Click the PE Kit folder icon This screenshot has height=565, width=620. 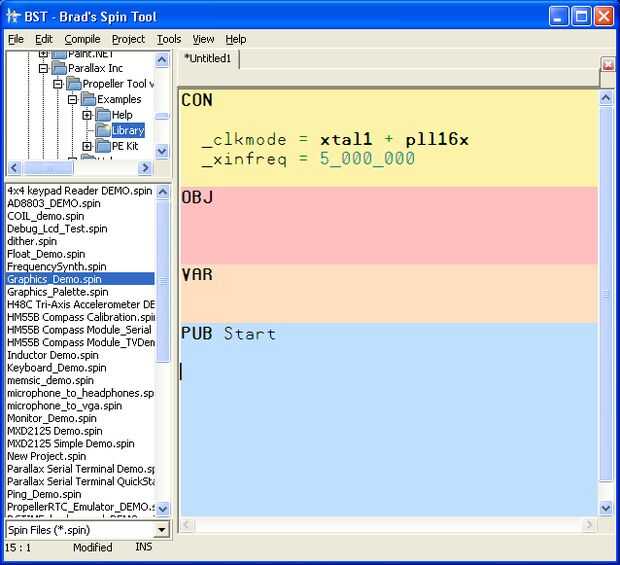[103, 146]
